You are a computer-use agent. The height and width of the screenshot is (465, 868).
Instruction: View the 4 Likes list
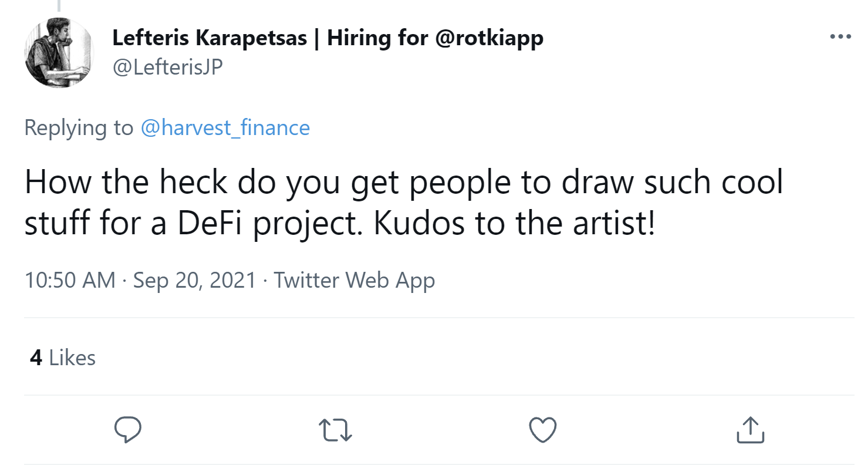click(x=62, y=358)
